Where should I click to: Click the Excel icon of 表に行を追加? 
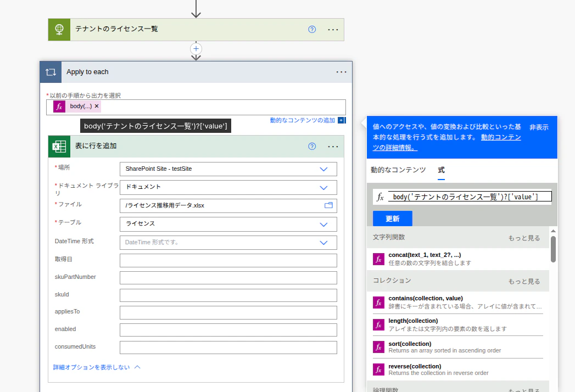[59, 146]
